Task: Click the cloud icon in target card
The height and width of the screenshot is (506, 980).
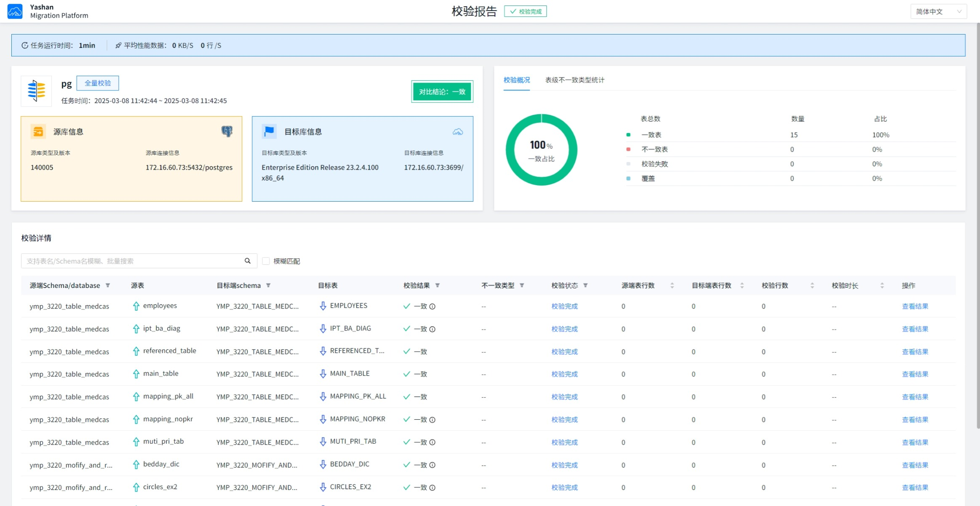Action: pyautogui.click(x=458, y=132)
